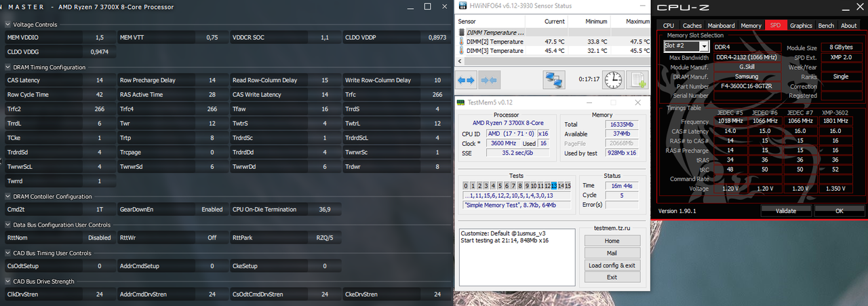The height and width of the screenshot is (306, 868).
Task: Click HWiNFO clock reset timer icon
Action: point(614,80)
